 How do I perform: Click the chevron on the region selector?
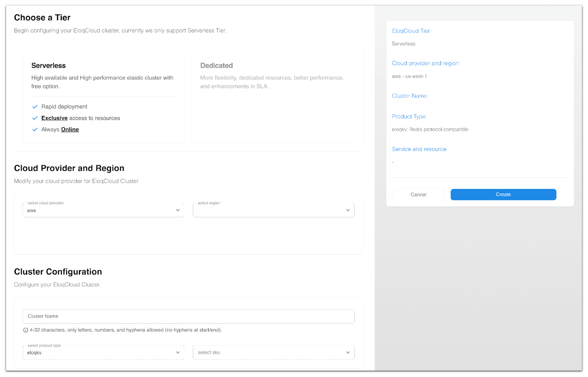(348, 210)
